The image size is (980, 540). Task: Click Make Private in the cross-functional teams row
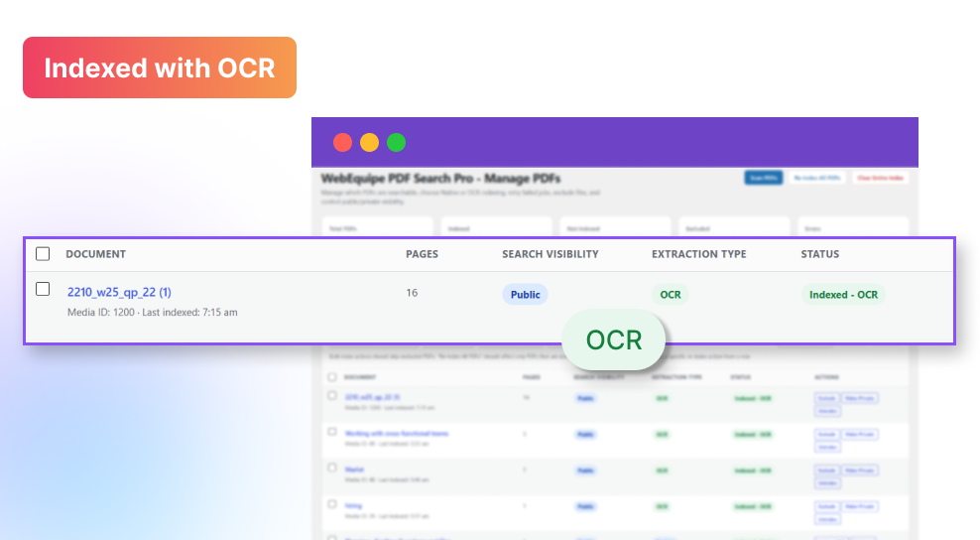point(859,434)
